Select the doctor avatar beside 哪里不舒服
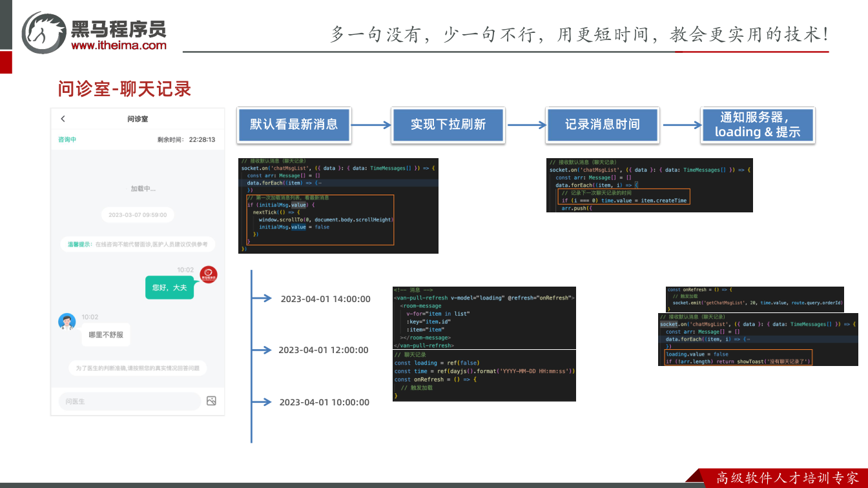 coord(67,321)
